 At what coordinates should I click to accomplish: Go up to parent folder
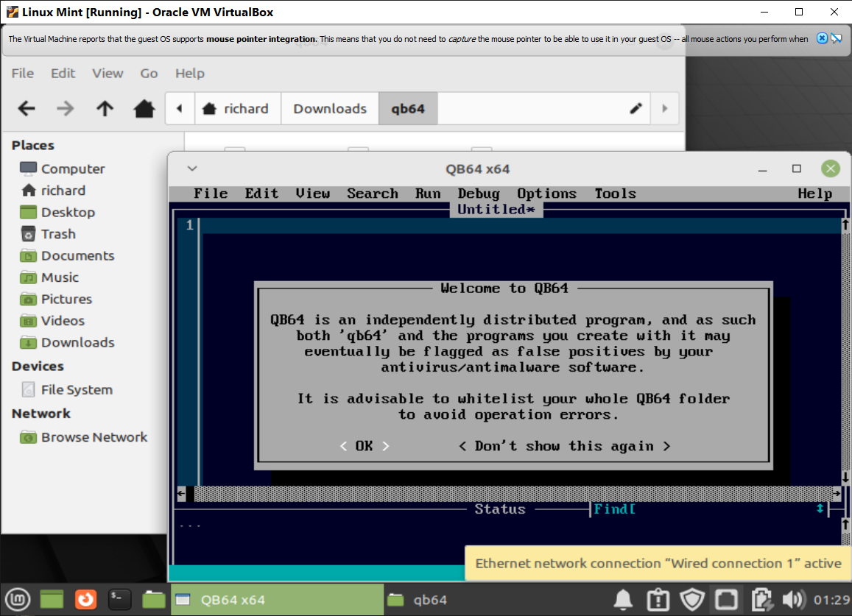click(105, 109)
